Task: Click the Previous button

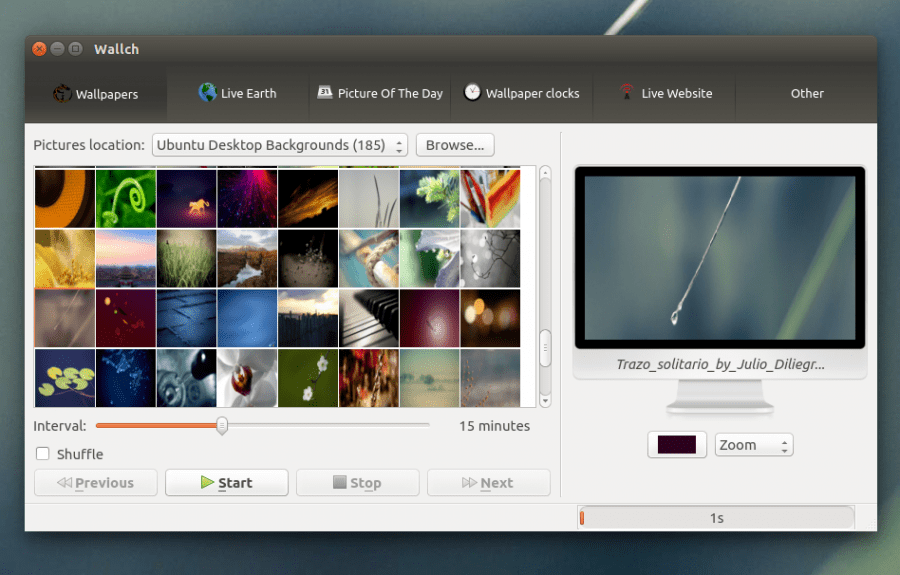Action: 96,483
